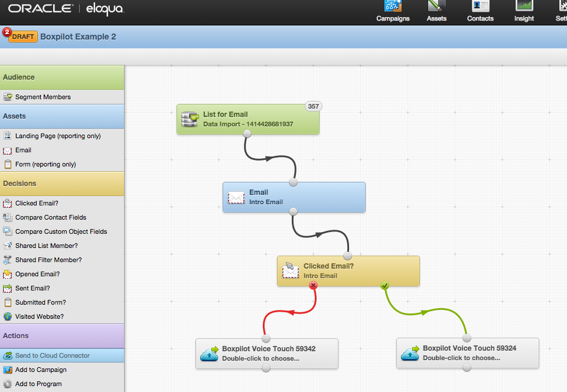
Task: Open the Assets navigation icon
Action: click(x=436, y=6)
